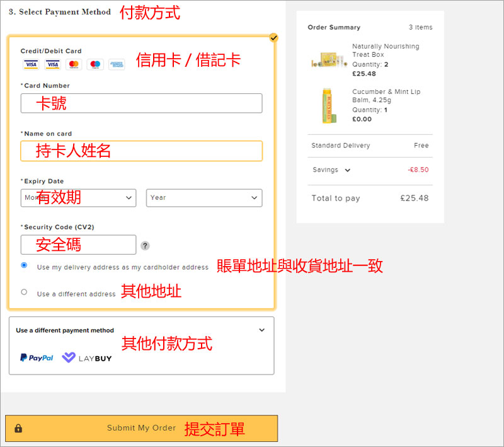The image size is (504, 447).
Task: Expand the Savings breakdown chevron
Action: tap(348, 170)
